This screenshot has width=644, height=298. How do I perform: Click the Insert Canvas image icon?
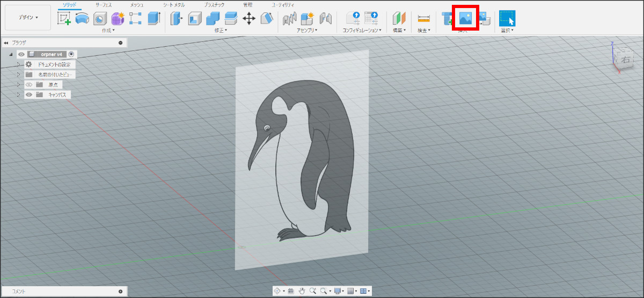pyautogui.click(x=465, y=19)
